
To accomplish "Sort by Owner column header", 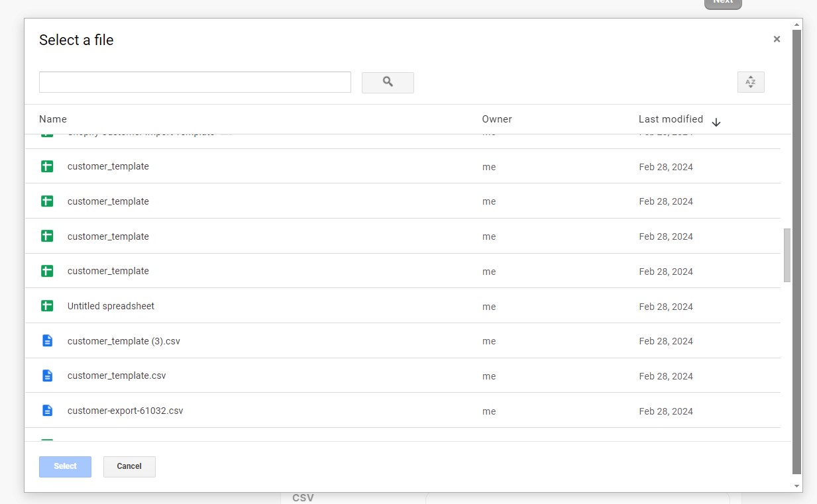I will pyautogui.click(x=496, y=119).
